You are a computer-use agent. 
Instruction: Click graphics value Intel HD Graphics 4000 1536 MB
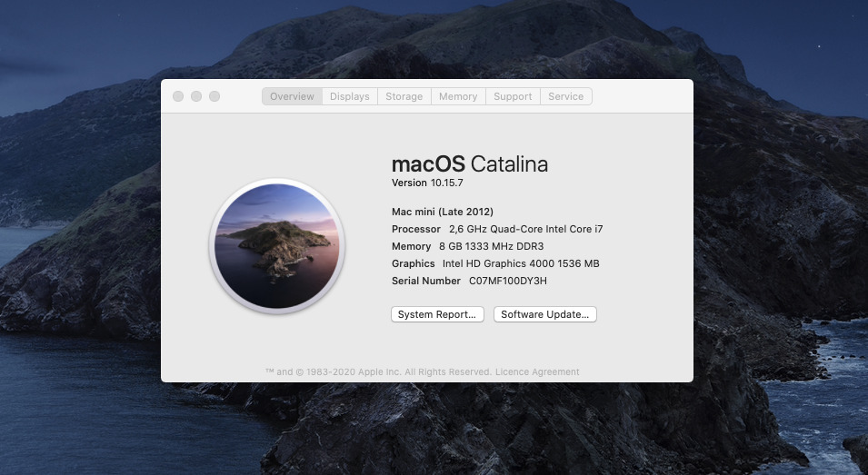coord(521,263)
